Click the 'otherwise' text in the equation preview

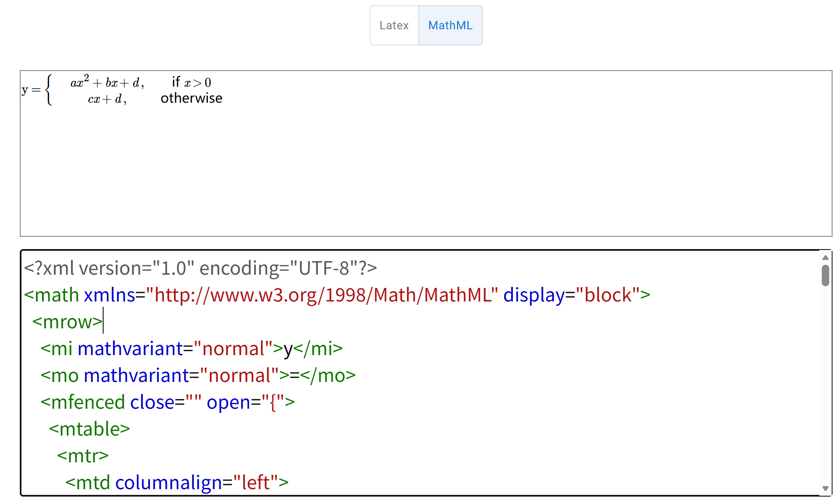(x=191, y=98)
